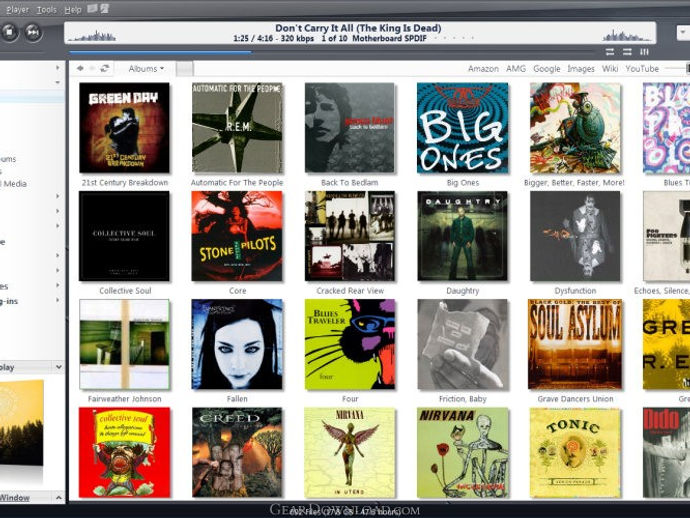
Task: Refresh the Albums view
Action: pyautogui.click(x=105, y=68)
